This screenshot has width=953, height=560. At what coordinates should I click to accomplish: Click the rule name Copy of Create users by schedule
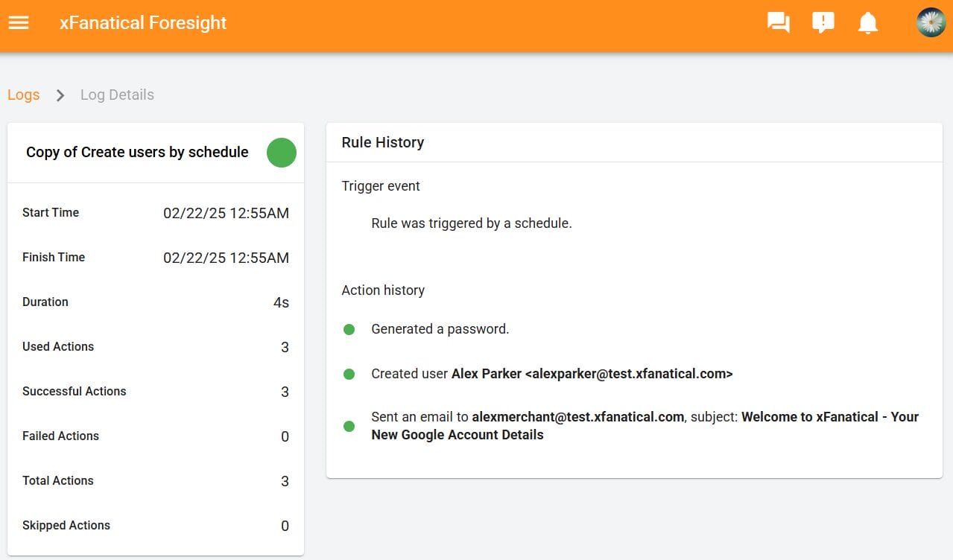(x=136, y=152)
